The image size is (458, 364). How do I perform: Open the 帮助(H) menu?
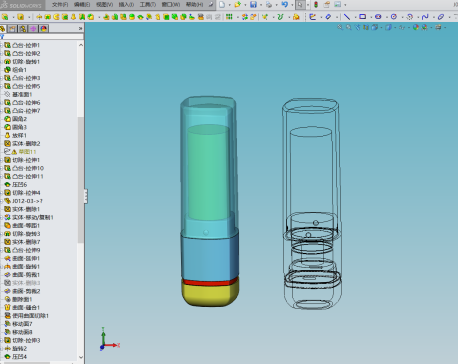point(194,5)
